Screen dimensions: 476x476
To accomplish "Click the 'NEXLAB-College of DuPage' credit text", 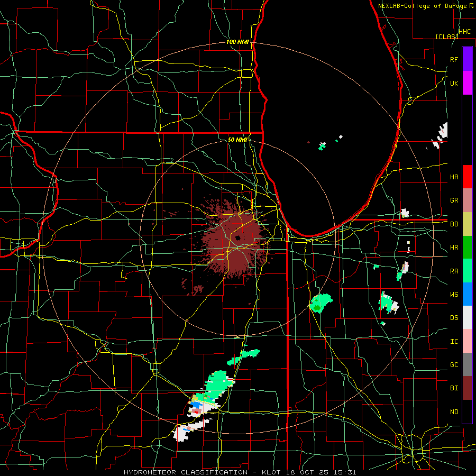I will 424,6.
